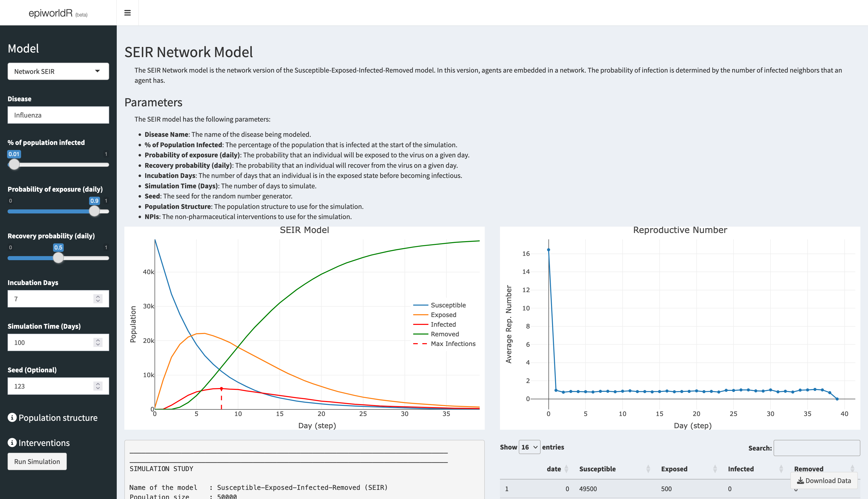
Task: Sort table by Susceptible column arrows
Action: tap(648, 469)
